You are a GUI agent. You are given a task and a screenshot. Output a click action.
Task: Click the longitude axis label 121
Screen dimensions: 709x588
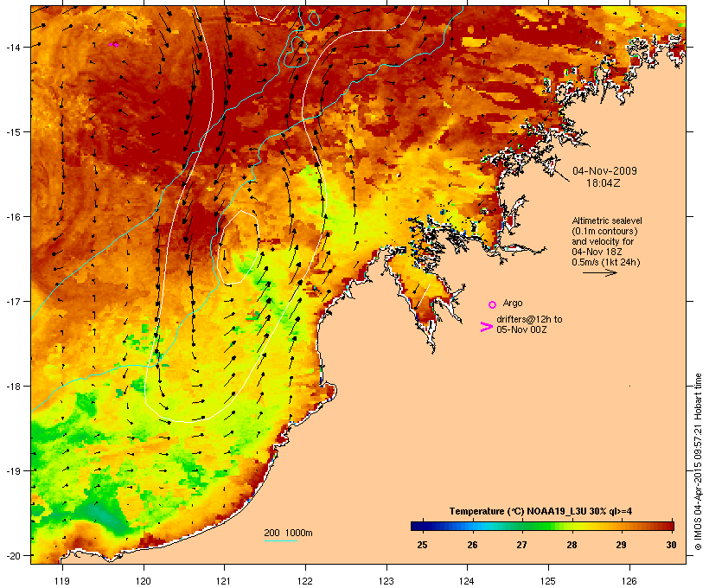(x=224, y=581)
